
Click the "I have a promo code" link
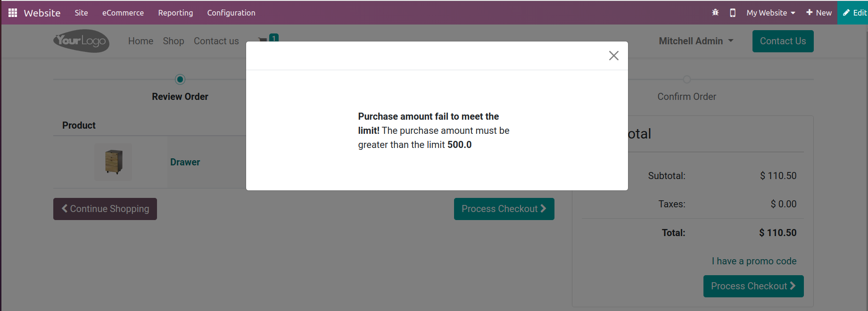pyautogui.click(x=754, y=261)
